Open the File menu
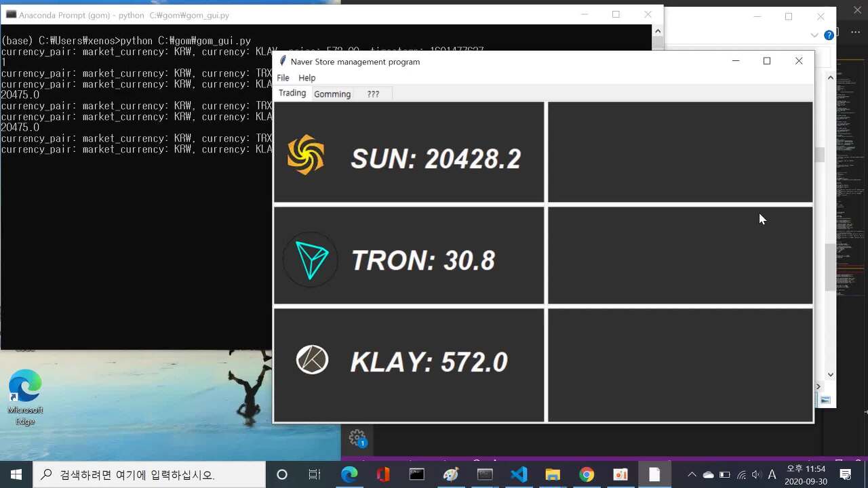This screenshot has width=868, height=488. pyautogui.click(x=283, y=78)
